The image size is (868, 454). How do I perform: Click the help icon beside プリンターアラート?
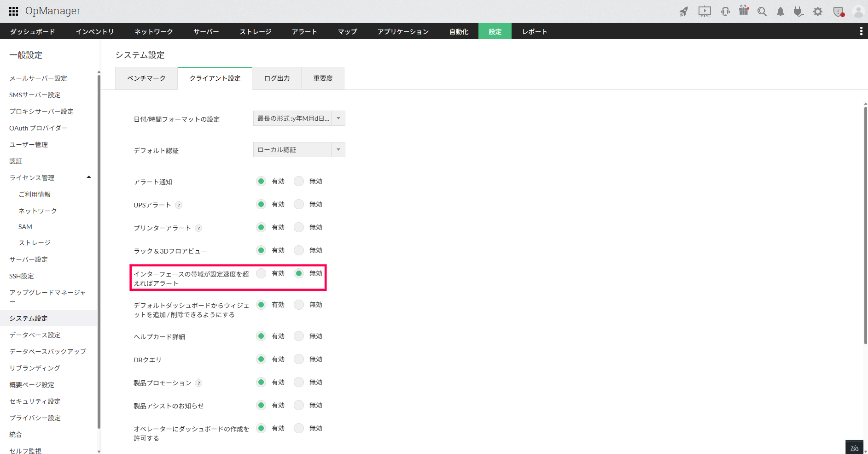click(x=198, y=228)
